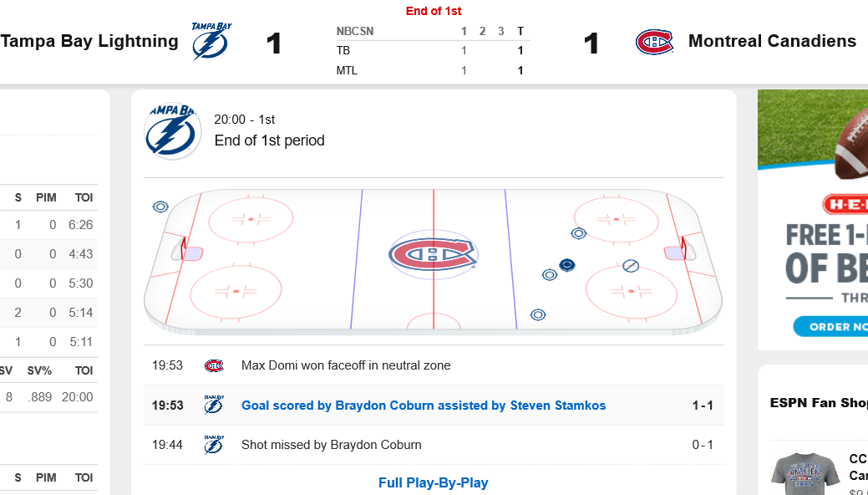Click the shot marker outside rink's top-left corner

160,207
